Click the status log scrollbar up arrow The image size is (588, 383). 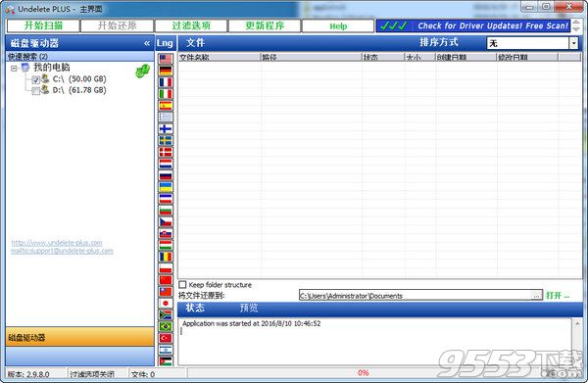[577, 323]
